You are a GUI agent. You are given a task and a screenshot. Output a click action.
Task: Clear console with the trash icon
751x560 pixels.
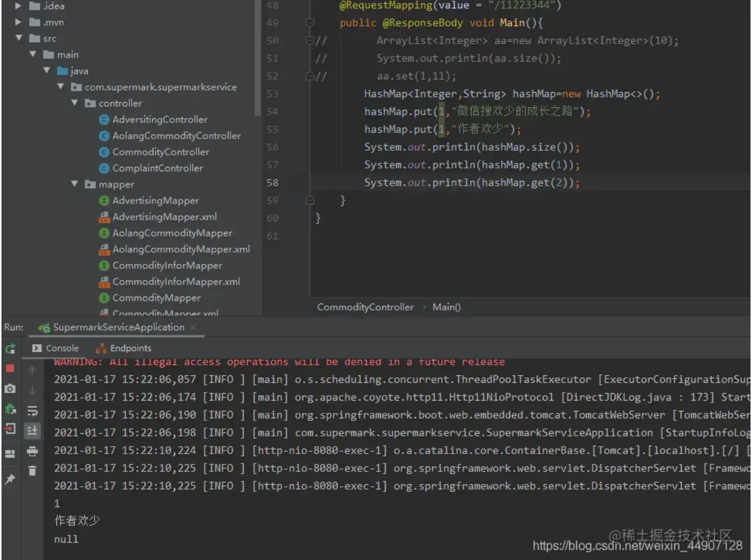[x=32, y=470]
